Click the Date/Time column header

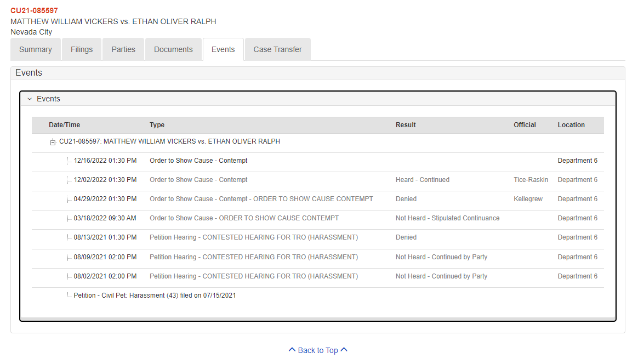point(64,125)
